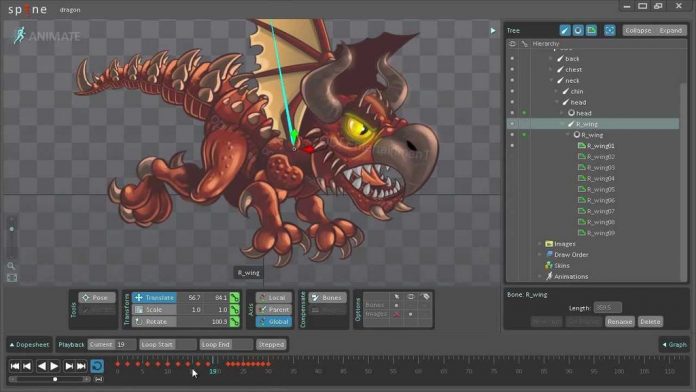The height and width of the screenshot is (392, 696).
Task: Toggle visibility dot for back bone
Action: 512,59
